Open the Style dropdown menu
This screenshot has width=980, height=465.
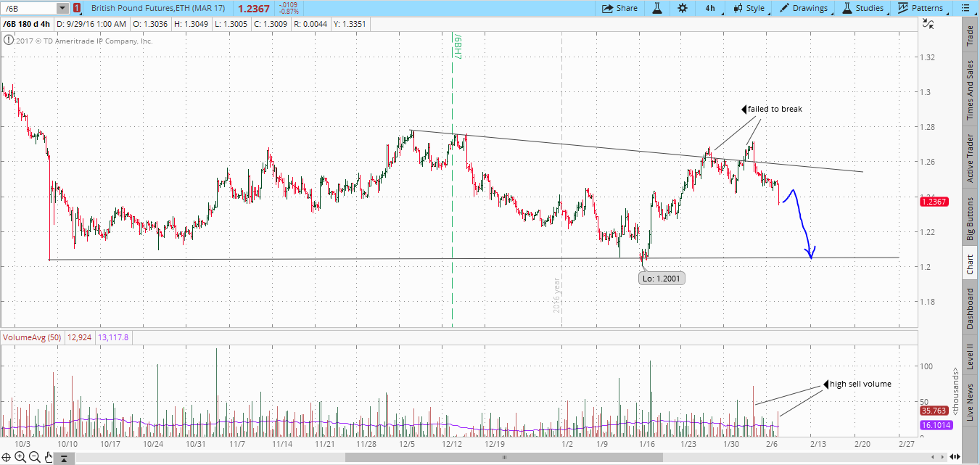point(749,8)
